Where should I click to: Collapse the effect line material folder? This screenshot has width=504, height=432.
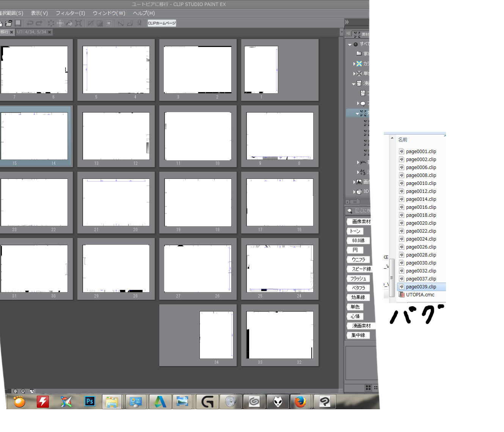[x=357, y=113]
